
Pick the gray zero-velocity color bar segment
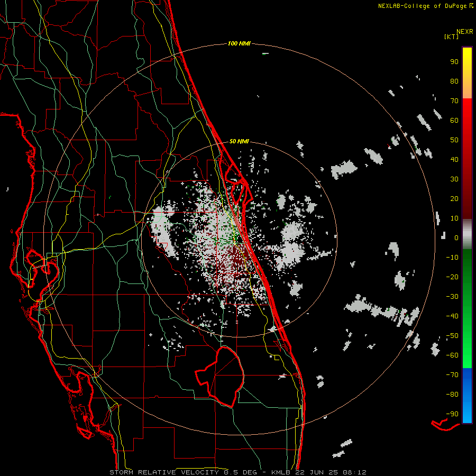[x=467, y=234]
